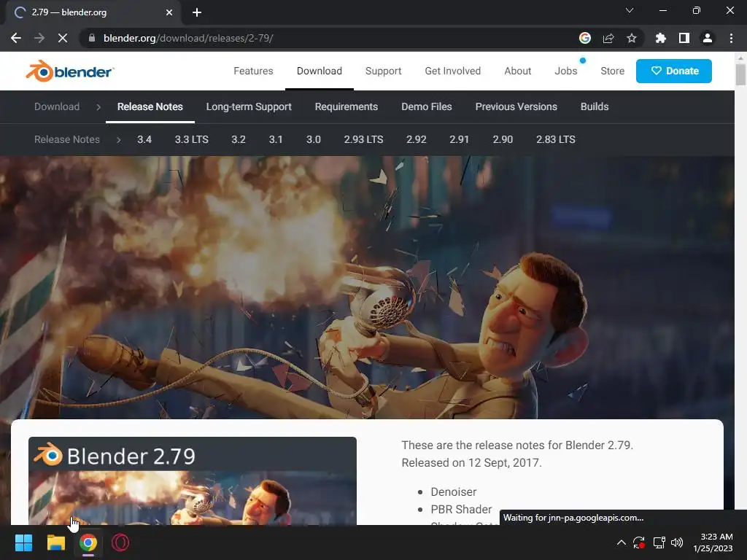Screen dimensions: 747x560
Task: Open Chrome profile avatar icon
Action: 708,38
